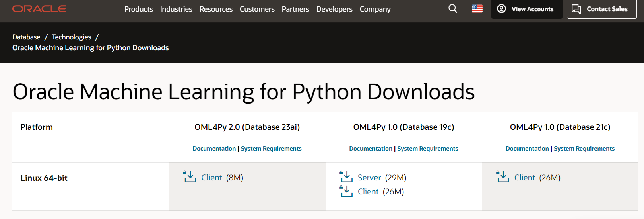This screenshot has height=219, width=644.
Task: Click the Oracle logo
Action: coord(39,9)
